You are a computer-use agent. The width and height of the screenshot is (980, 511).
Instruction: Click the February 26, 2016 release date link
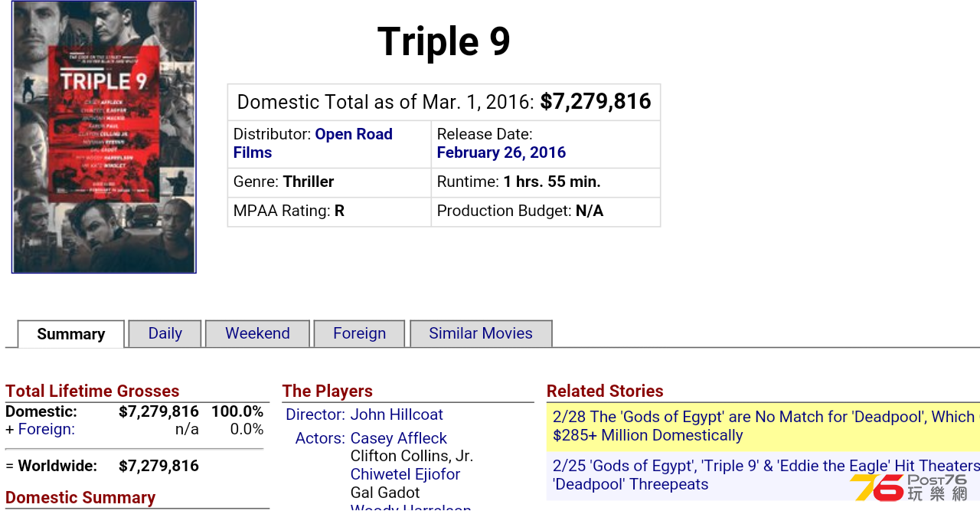tap(501, 152)
